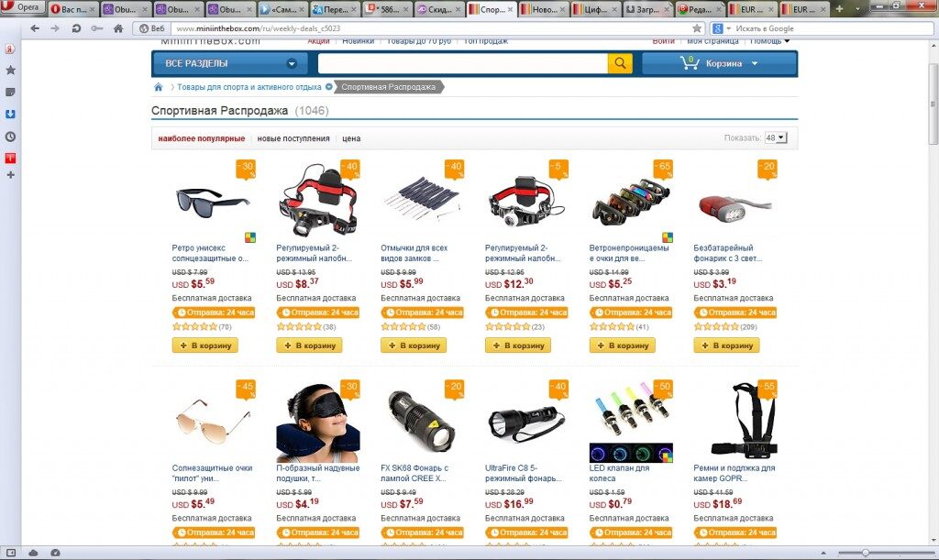Open the sidebar bookmarks star panel

coord(10,70)
